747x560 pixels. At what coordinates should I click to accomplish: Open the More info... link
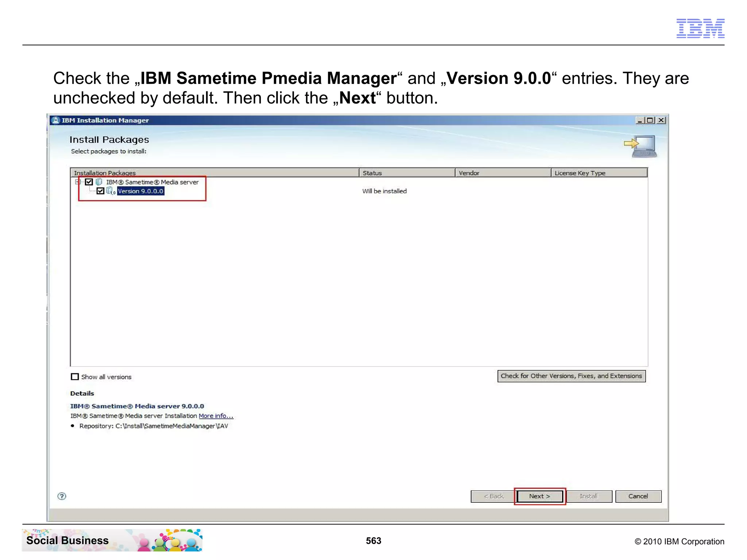point(216,416)
